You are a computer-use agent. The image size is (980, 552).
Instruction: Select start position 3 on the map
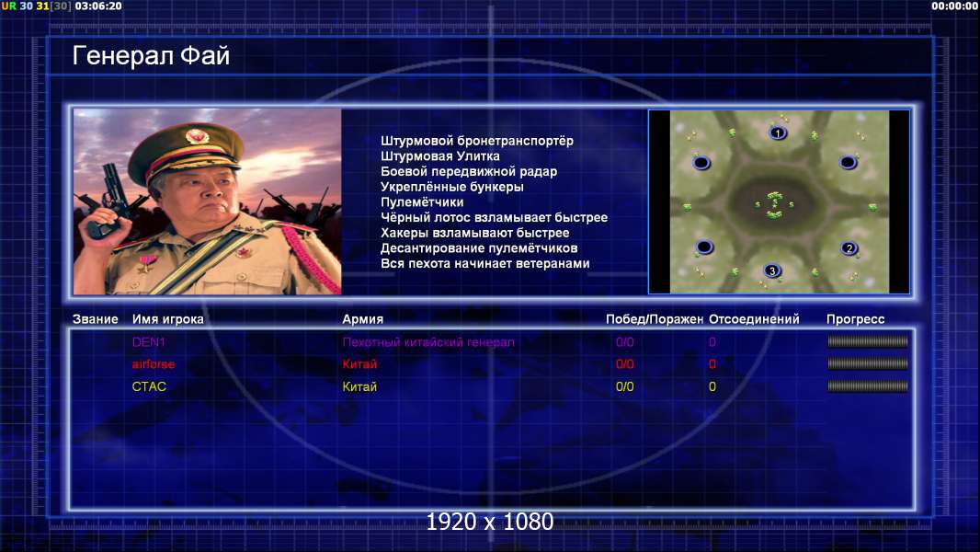coord(772,270)
